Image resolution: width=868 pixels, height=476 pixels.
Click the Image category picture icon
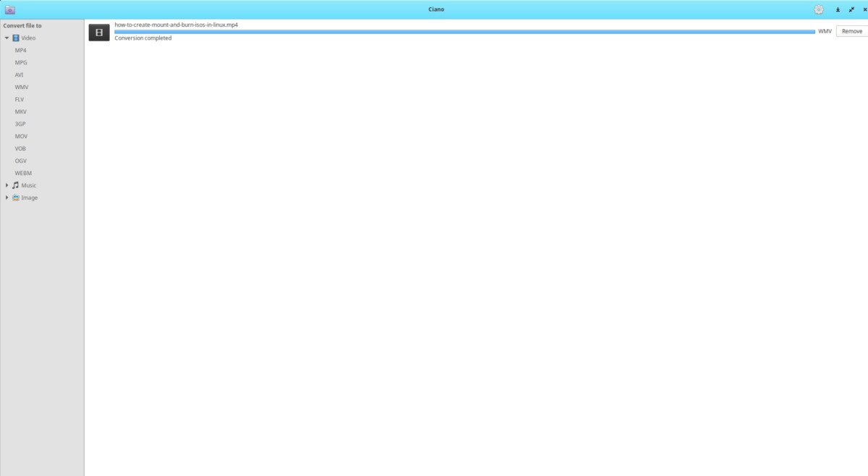click(16, 197)
